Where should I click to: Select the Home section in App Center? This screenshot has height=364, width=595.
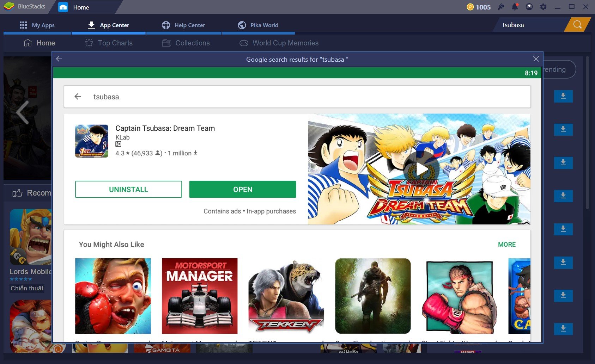(39, 43)
